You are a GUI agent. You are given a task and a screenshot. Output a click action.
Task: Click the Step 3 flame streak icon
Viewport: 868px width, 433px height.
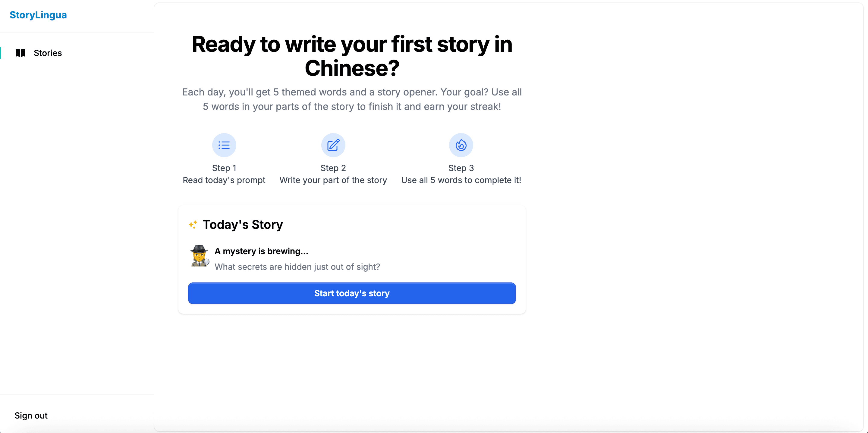[x=461, y=145]
